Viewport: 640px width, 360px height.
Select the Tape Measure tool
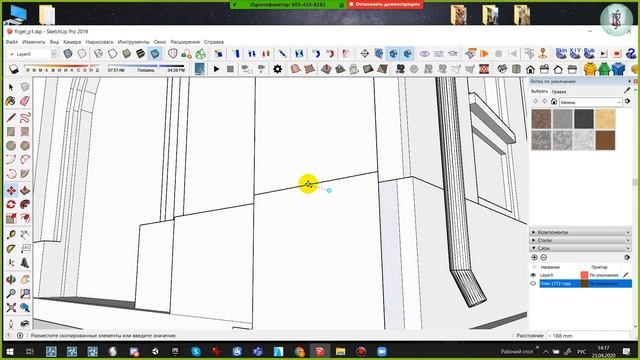(11, 235)
